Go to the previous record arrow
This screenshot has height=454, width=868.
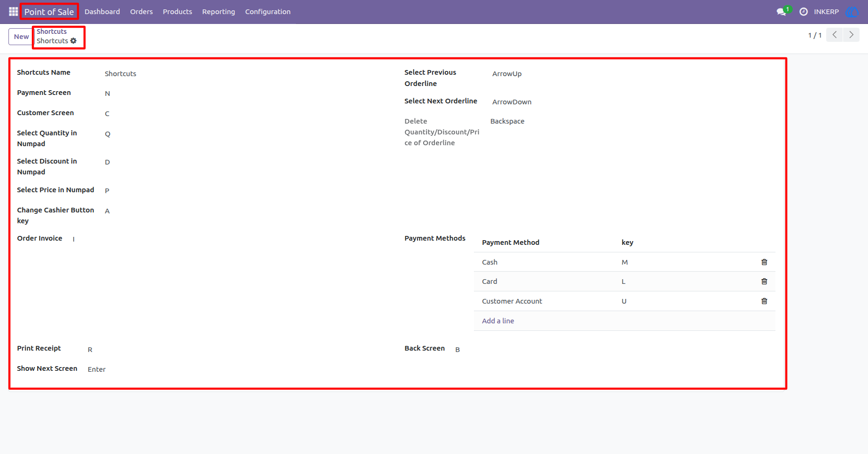tap(835, 35)
